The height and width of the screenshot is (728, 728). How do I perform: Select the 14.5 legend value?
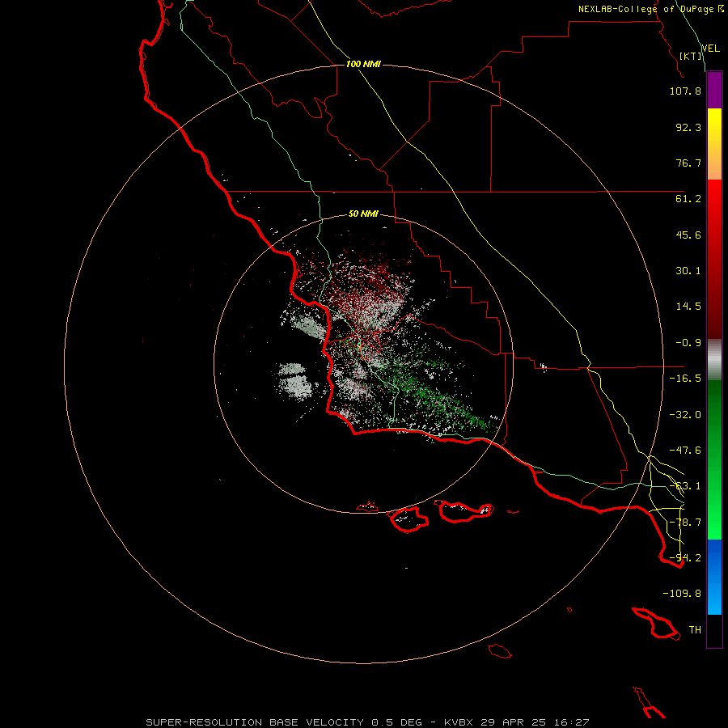(x=688, y=307)
